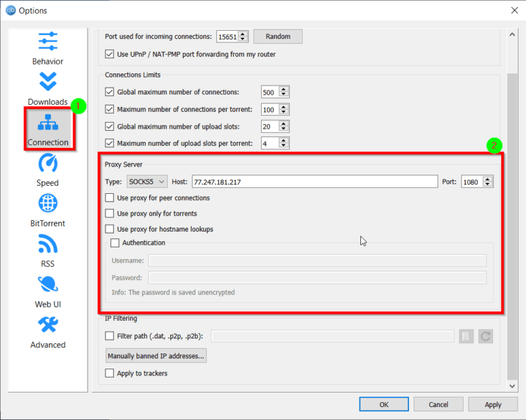Click the proxy Host address field

click(x=314, y=182)
